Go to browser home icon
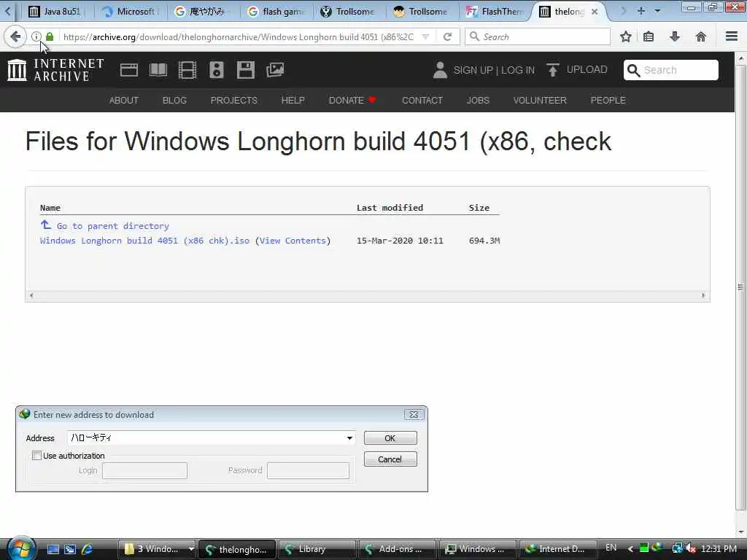The width and height of the screenshot is (747, 560). tap(701, 36)
